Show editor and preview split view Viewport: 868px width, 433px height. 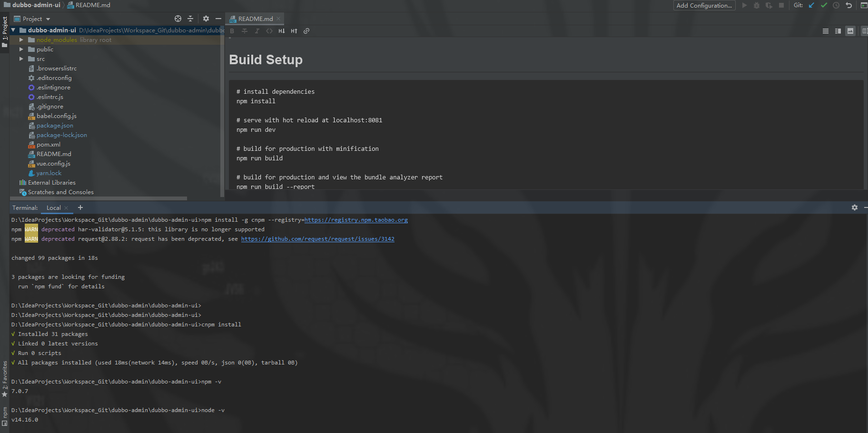tap(838, 31)
